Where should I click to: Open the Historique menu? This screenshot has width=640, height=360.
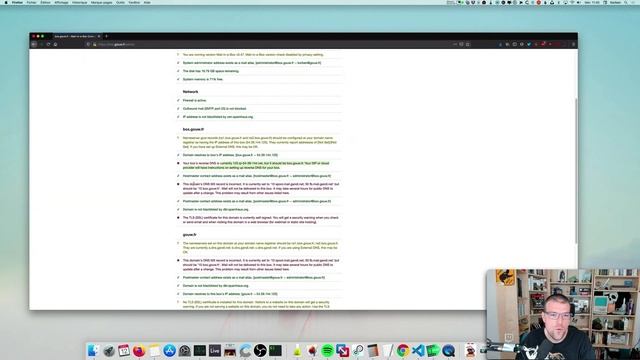pyautogui.click(x=80, y=2)
